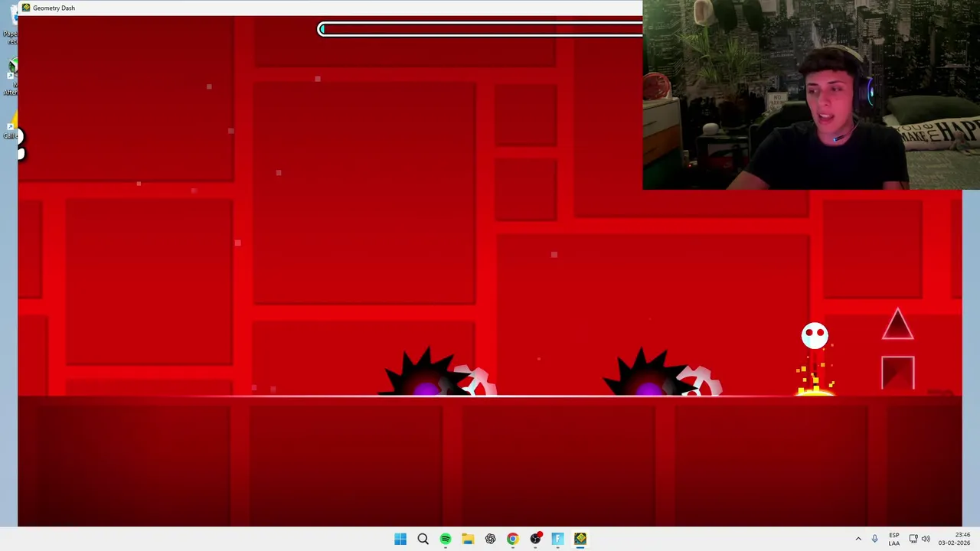Open File Explorer from the taskbar
Screen dimensions: 980x551
pos(468,539)
